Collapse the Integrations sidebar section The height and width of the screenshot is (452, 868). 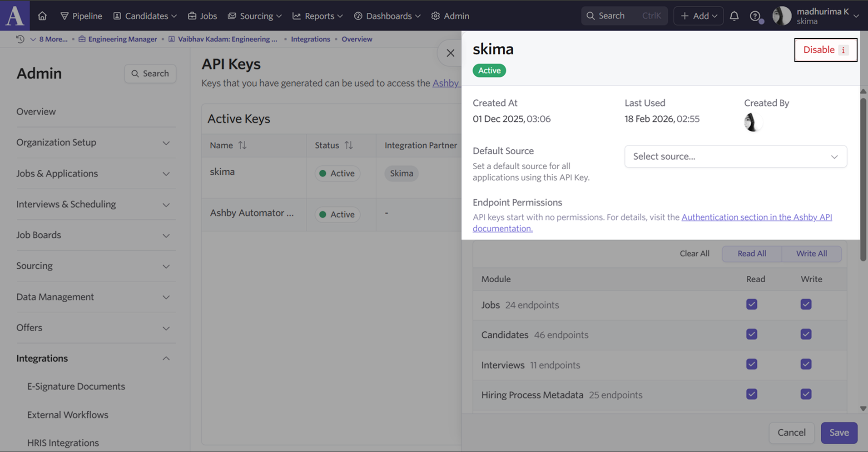coord(166,359)
